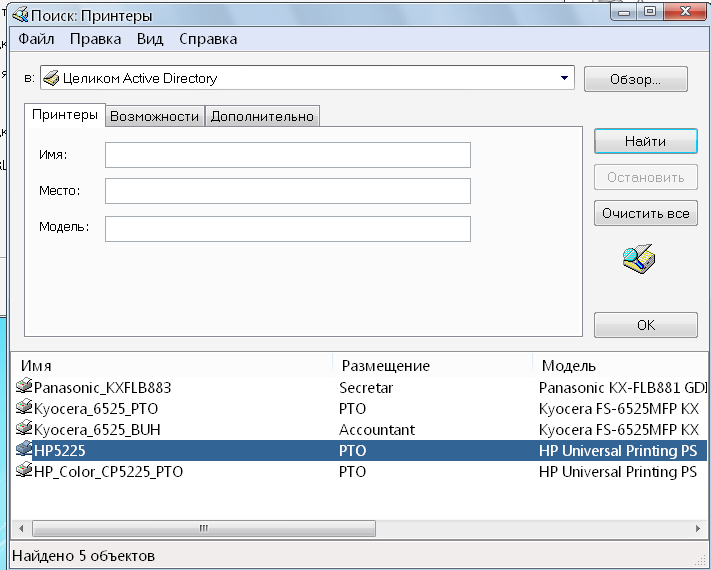Click the Очистить все button

[x=645, y=213]
